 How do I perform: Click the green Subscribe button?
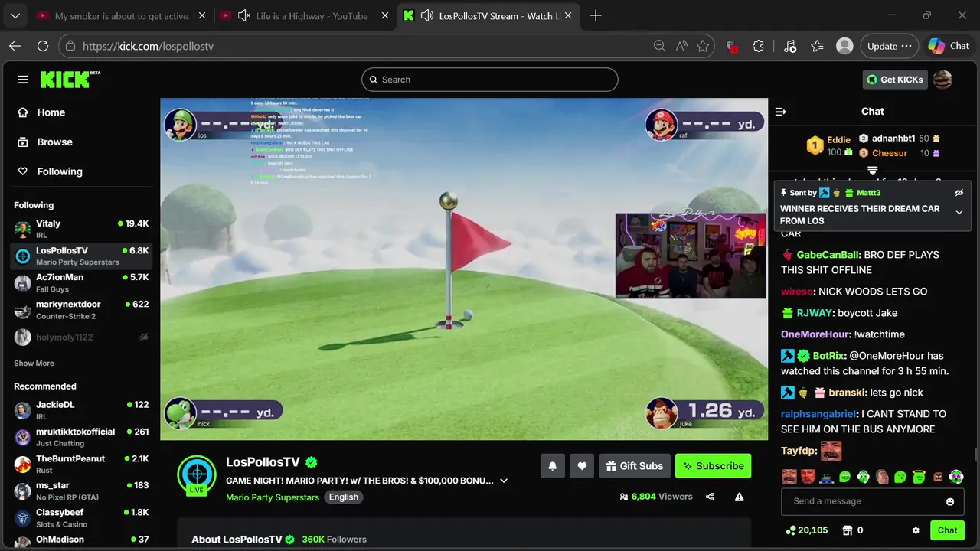[714, 466]
